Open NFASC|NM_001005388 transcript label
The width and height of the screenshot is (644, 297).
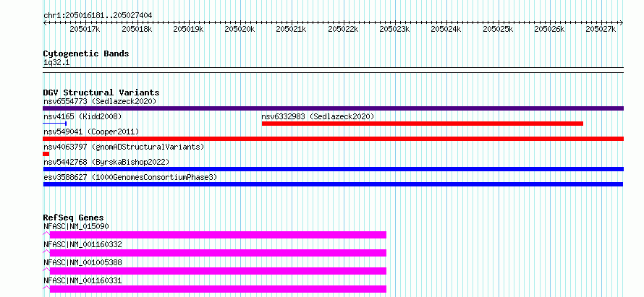[82, 262]
